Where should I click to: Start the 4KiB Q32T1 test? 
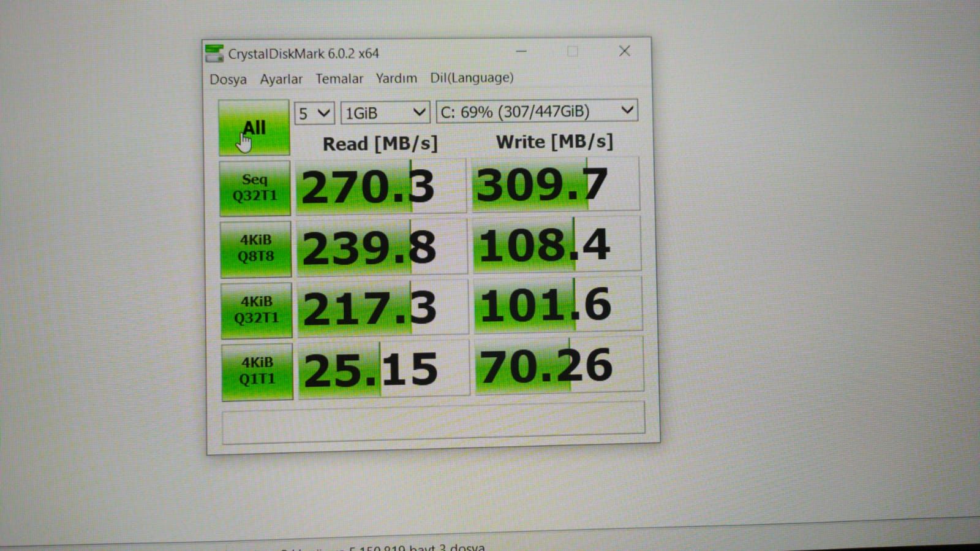pos(257,310)
